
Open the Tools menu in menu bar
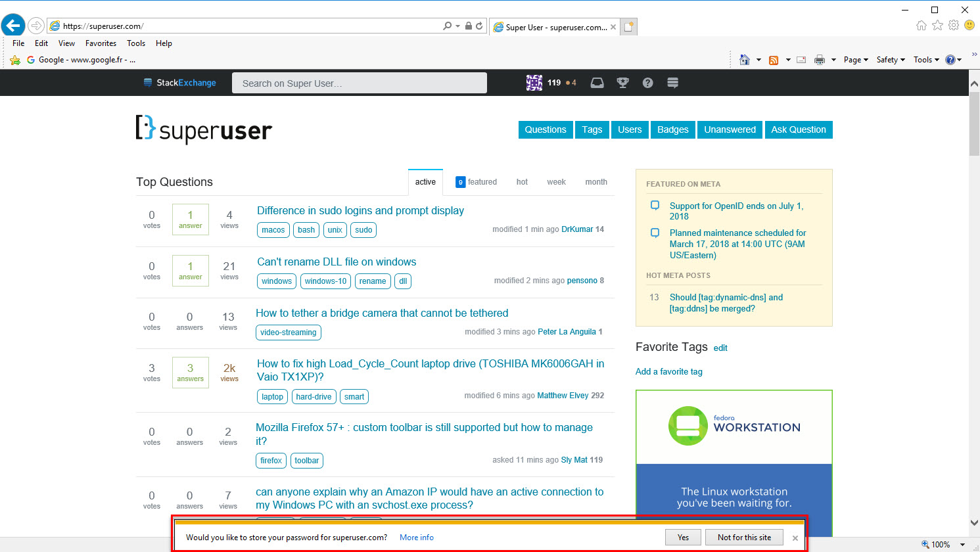click(x=136, y=43)
